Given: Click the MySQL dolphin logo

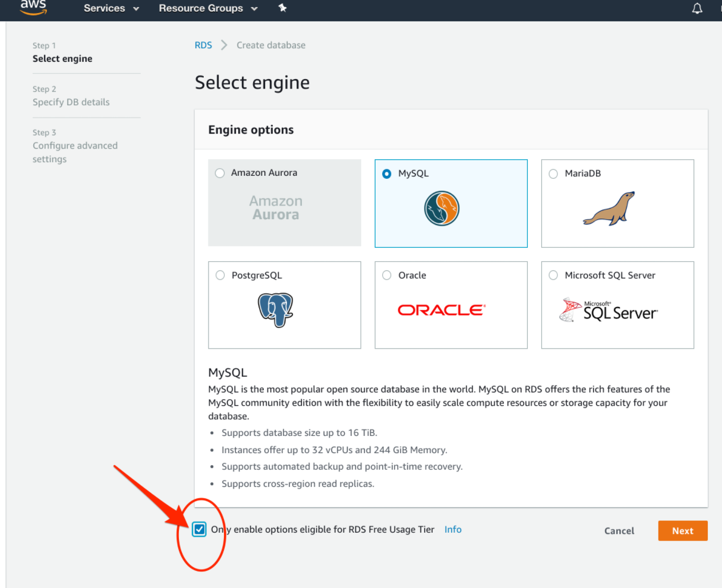Looking at the screenshot, I should [x=442, y=208].
